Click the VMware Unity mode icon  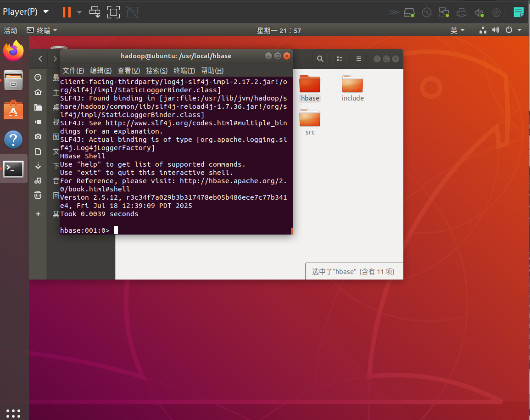click(x=132, y=12)
